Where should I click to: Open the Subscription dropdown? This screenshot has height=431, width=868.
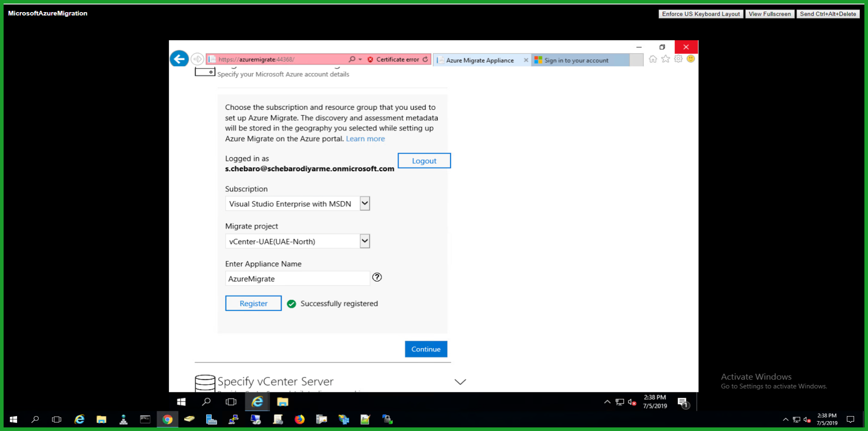[297, 204]
